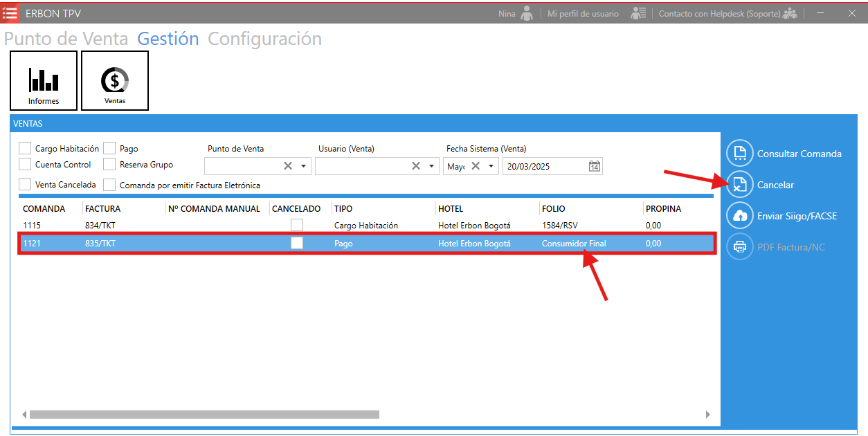Open the Ventas dollar icon tile
Viewport: 868px width, 436px height.
115,80
